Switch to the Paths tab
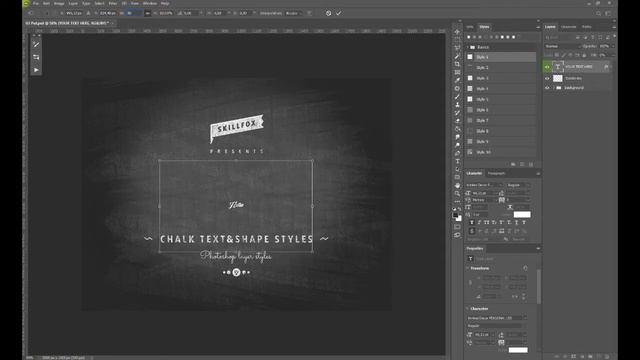640x360 pixels. point(587,27)
